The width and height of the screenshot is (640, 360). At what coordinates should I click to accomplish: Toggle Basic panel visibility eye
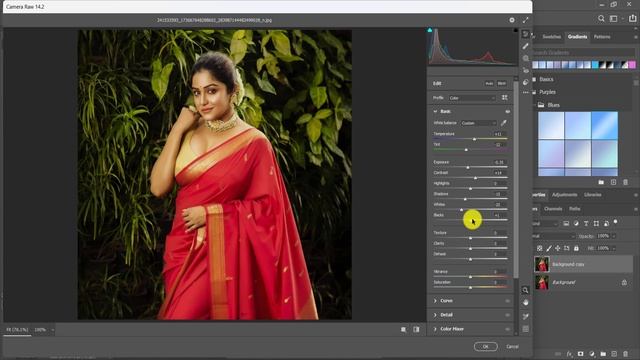click(x=508, y=111)
